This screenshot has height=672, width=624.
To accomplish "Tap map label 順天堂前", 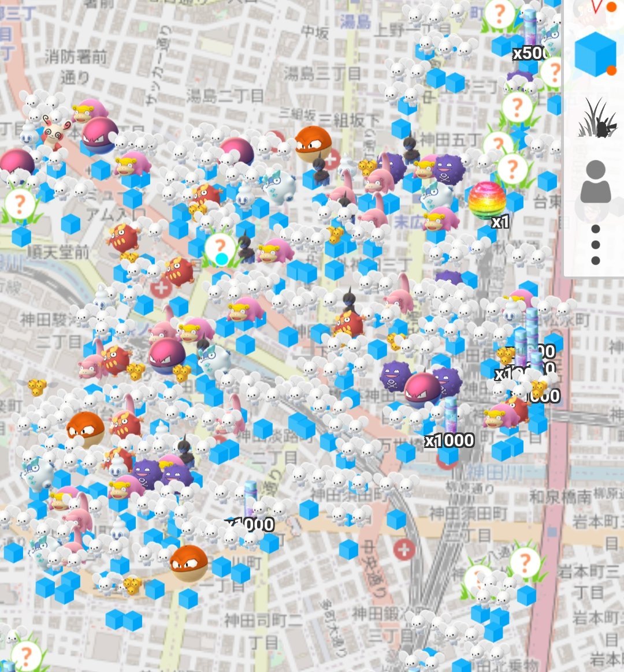I will pos(57,252).
